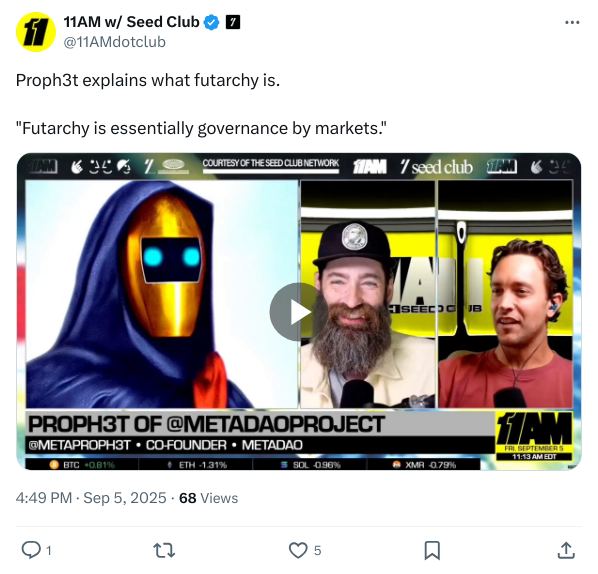Viewport: 598px width, 574px height.
Task: View the 68 Views count
Action: (x=209, y=498)
